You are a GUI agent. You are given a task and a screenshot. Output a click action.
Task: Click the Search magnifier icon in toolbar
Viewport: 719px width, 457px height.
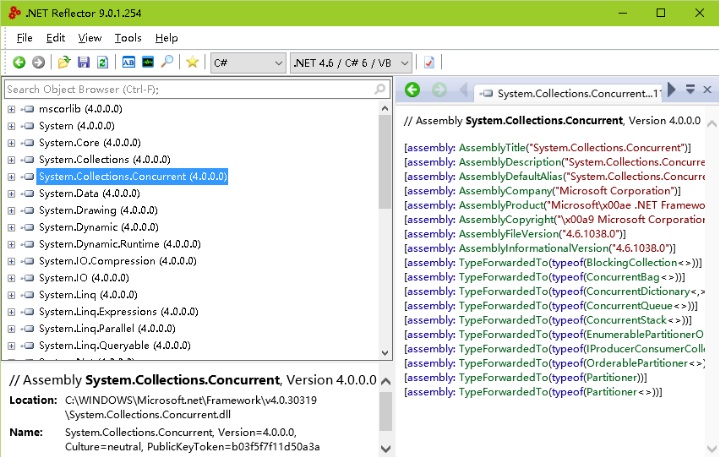[x=167, y=62]
